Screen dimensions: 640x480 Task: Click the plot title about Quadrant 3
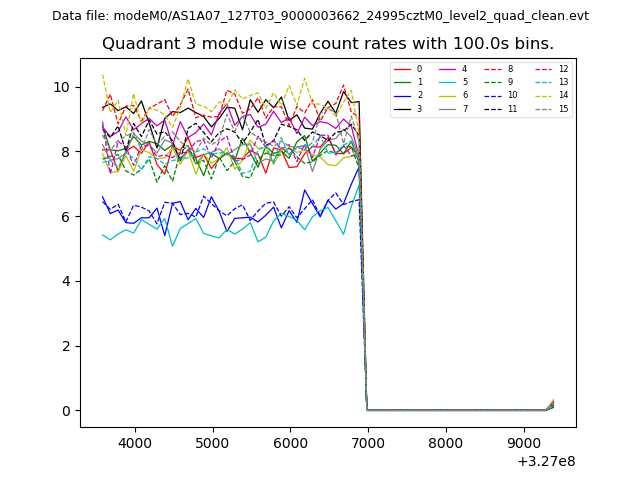(328, 44)
